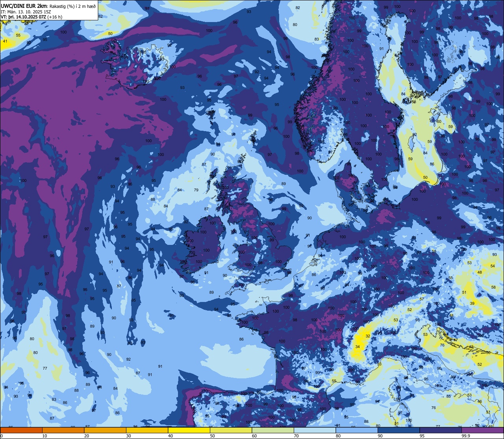Click the light blue 80–90 legend swatch
The width and height of the screenshot is (504, 439).
tap(357, 430)
